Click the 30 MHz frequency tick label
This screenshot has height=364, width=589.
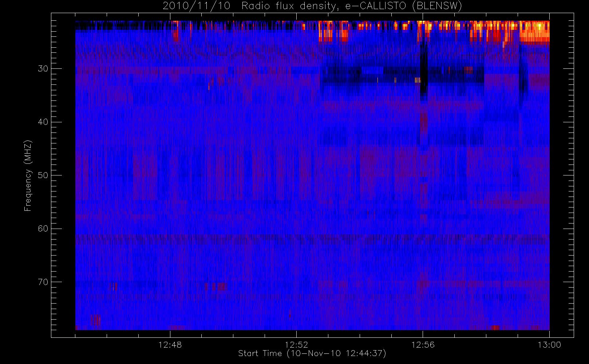click(43, 68)
